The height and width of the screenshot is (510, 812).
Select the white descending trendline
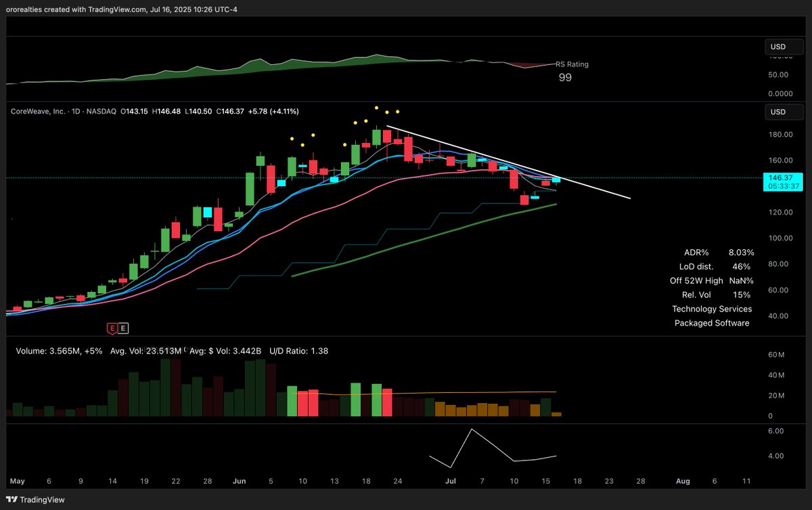click(507, 163)
